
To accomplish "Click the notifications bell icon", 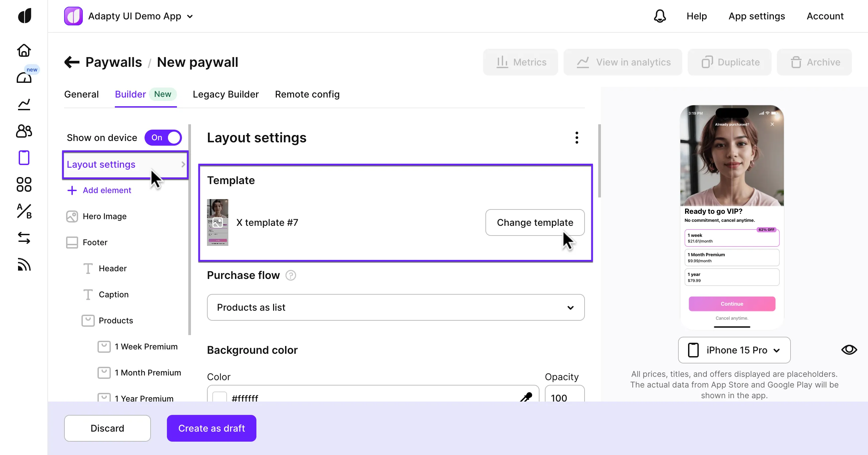I will pyautogui.click(x=660, y=16).
